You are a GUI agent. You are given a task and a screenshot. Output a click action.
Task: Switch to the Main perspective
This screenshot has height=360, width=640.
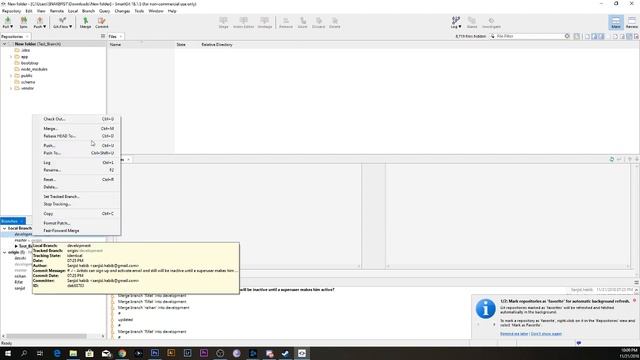click(x=616, y=22)
